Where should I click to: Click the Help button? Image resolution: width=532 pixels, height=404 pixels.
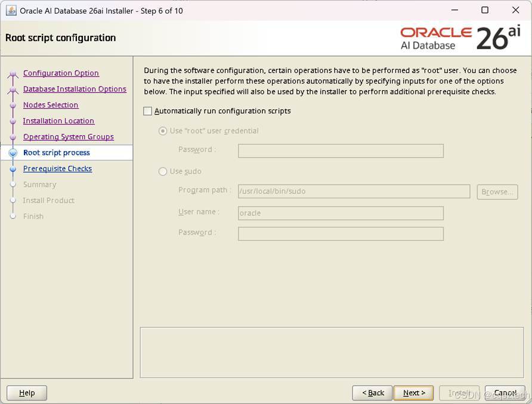coord(27,393)
